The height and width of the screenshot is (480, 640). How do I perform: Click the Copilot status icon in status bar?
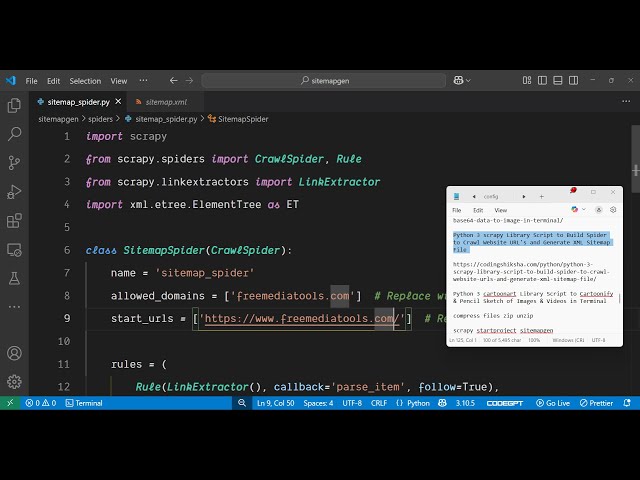point(442,403)
